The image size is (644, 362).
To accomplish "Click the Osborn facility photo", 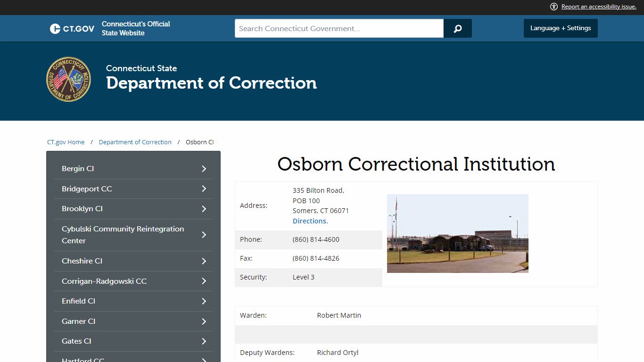I will coord(457,233).
